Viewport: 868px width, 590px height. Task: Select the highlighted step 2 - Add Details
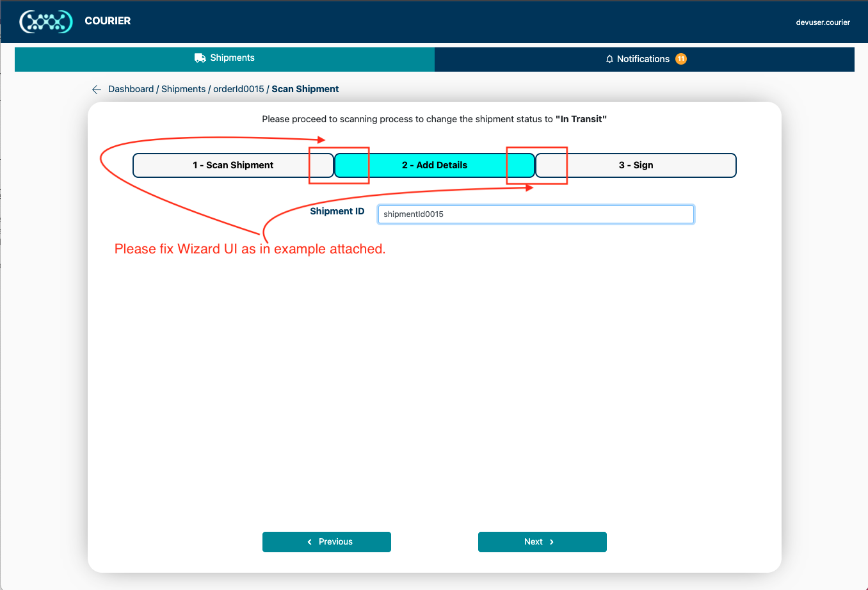[x=434, y=165]
